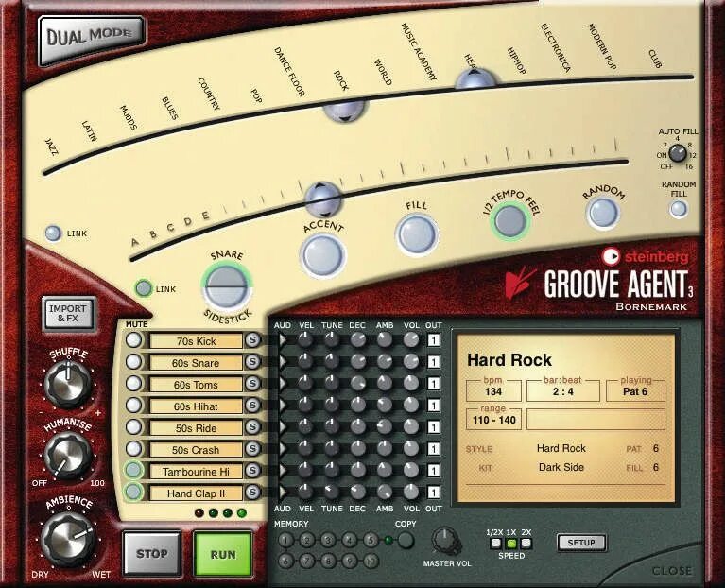Image resolution: width=725 pixels, height=588 pixels.
Task: Click the Accent button
Action: click(x=322, y=255)
